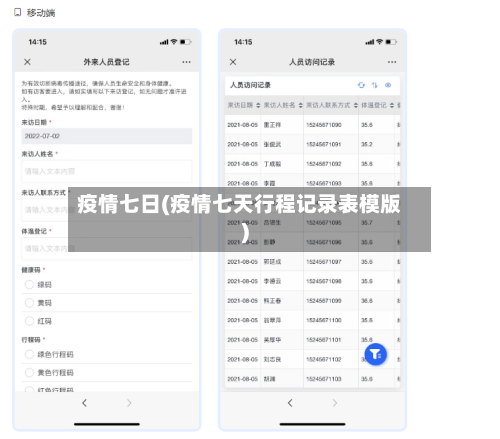Open the blue floating filter button
The image size is (500, 439).
coord(376,354)
